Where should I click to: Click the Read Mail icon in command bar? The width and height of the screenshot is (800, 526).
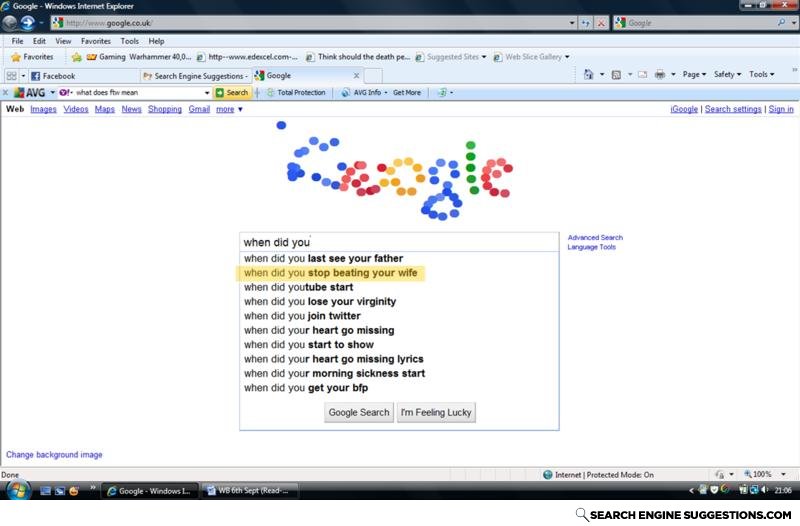coord(643,74)
